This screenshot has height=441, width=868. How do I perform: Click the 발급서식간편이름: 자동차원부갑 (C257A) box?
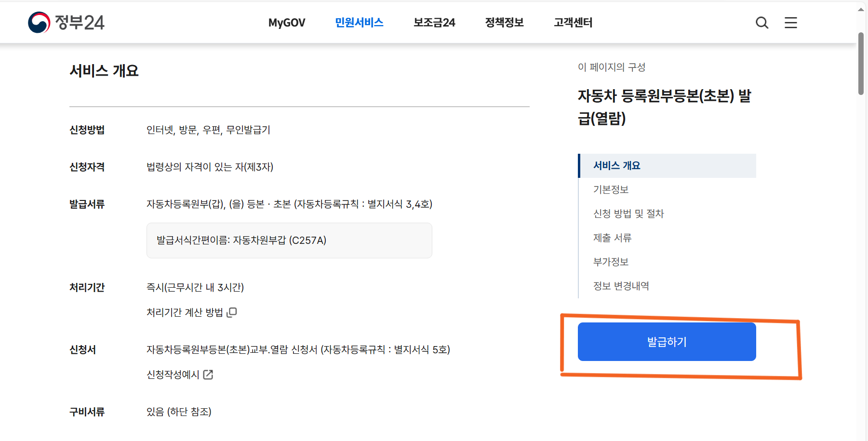pyautogui.click(x=289, y=241)
